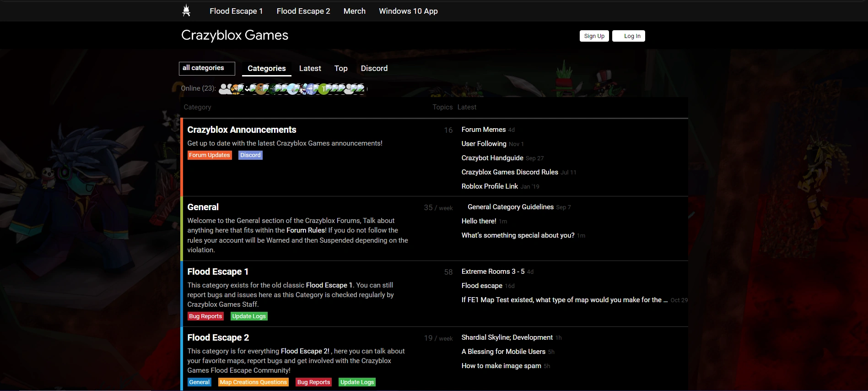Open the Windows 10 App link

(x=408, y=11)
